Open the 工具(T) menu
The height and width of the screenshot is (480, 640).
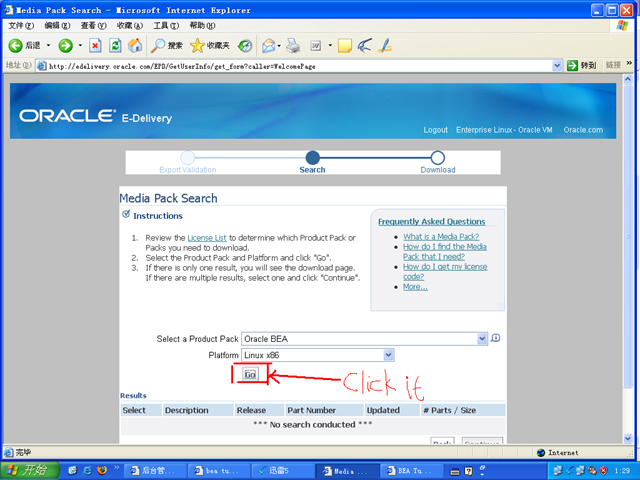pyautogui.click(x=166, y=26)
